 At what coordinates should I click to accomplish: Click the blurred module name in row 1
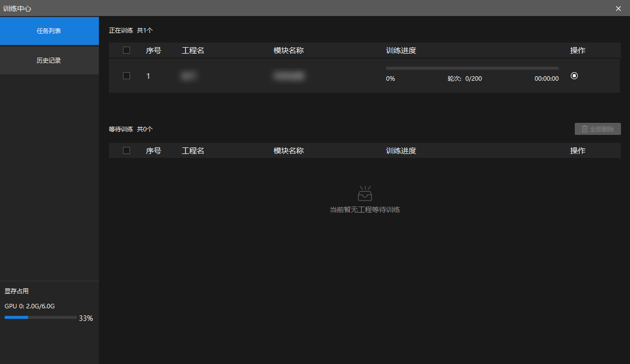[289, 76]
